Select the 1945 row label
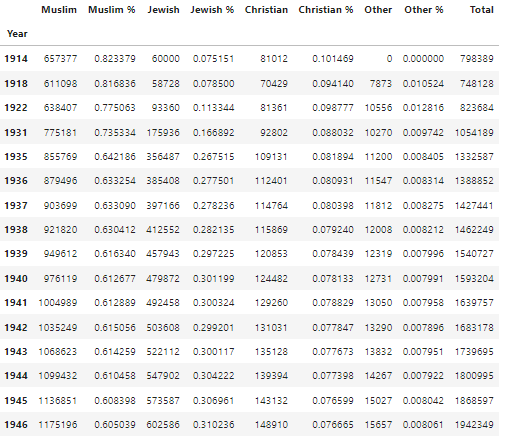The image size is (510, 444). [x=16, y=401]
